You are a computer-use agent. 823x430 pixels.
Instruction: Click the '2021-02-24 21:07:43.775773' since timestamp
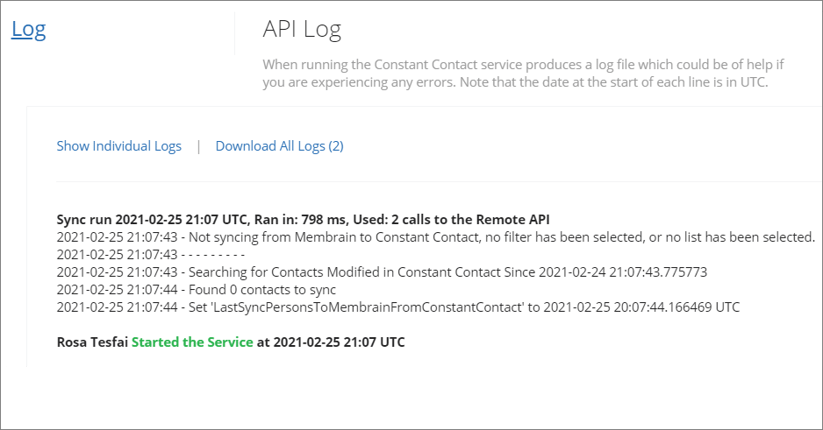coord(623,272)
